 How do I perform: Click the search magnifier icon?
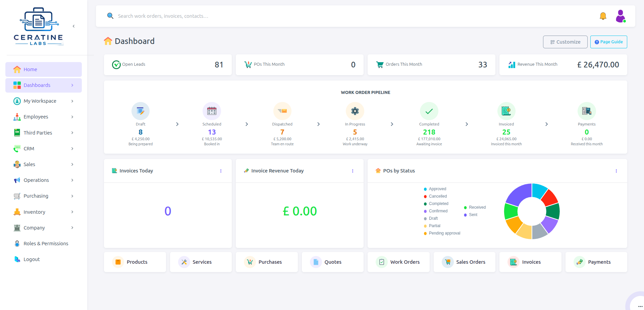pyautogui.click(x=110, y=16)
